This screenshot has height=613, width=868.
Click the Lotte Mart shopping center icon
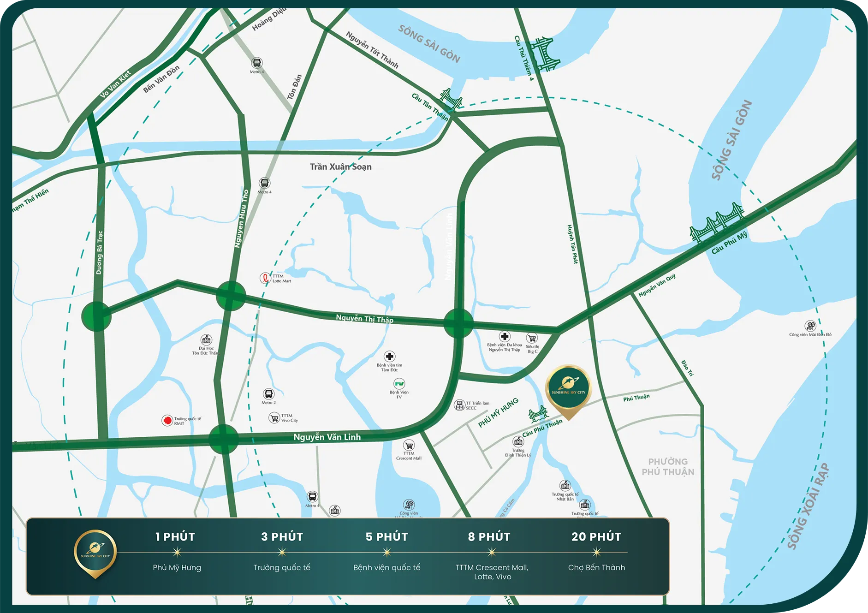(265, 278)
